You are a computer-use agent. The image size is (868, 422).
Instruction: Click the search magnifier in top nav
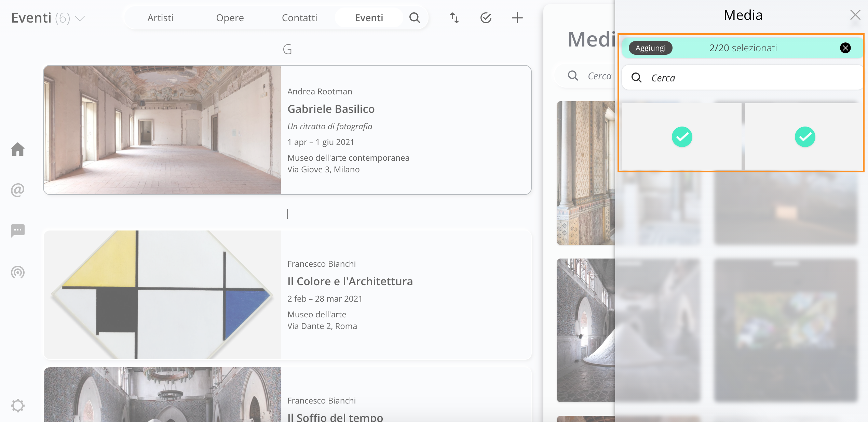[x=415, y=18]
